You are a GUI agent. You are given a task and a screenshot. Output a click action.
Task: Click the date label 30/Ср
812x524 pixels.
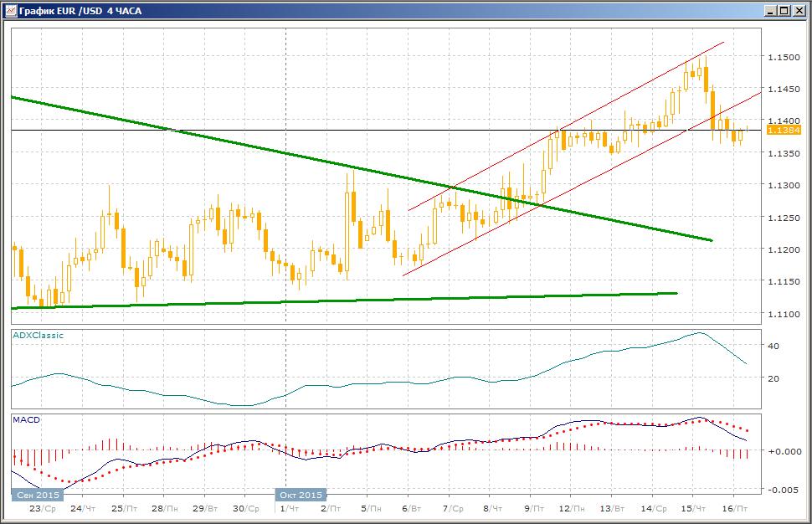[x=246, y=508]
